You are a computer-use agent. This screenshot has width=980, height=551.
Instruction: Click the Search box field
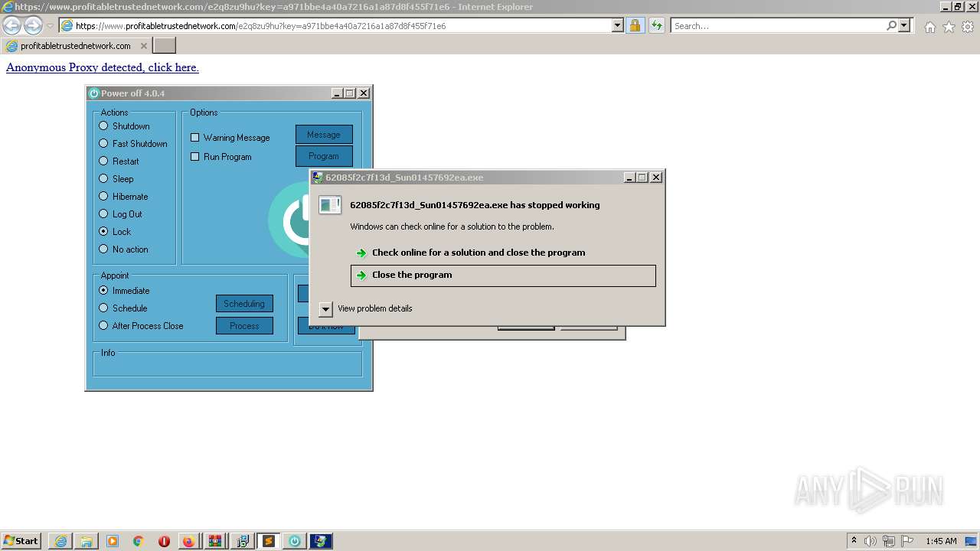click(x=779, y=26)
